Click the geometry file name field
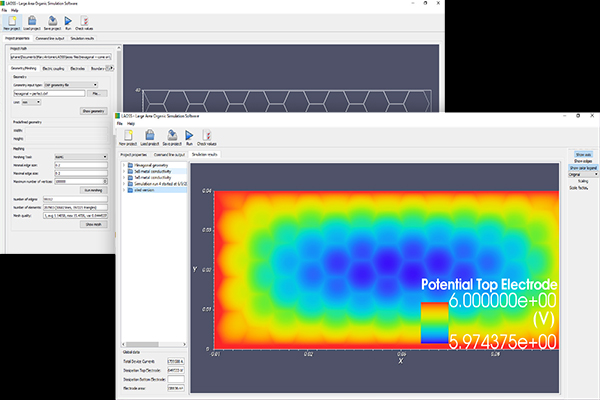Image resolution: width=600 pixels, height=400 pixels. (49, 93)
